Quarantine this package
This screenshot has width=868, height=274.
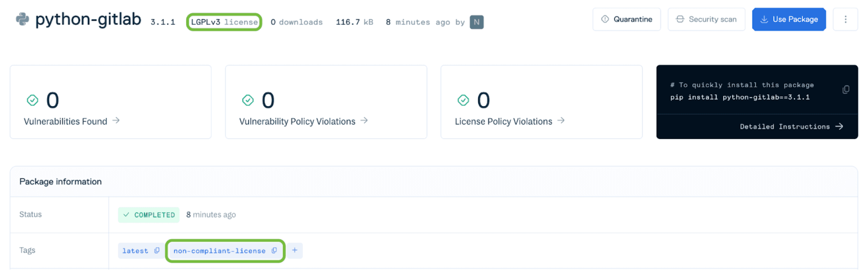[626, 20]
